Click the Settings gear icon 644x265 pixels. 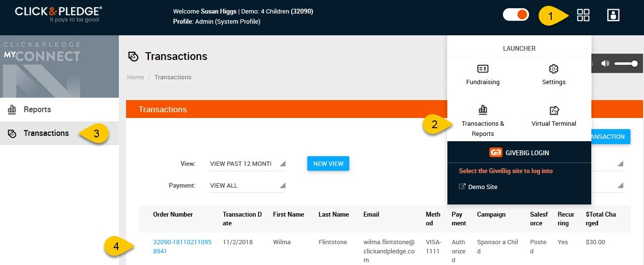(554, 69)
